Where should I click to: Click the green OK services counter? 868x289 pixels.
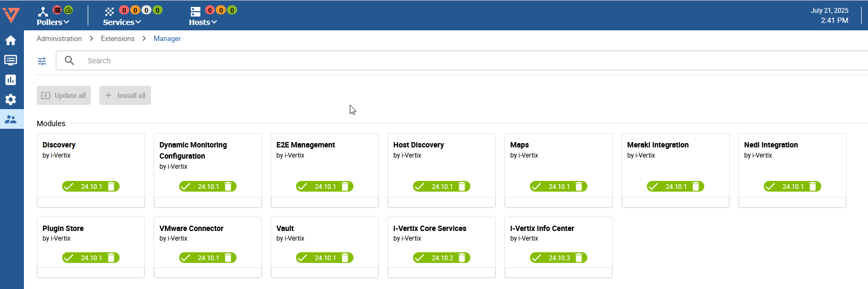pyautogui.click(x=157, y=10)
